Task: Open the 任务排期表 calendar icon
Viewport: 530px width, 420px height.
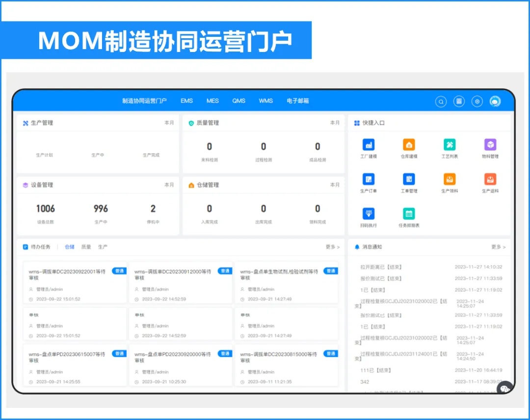Action: point(409,213)
